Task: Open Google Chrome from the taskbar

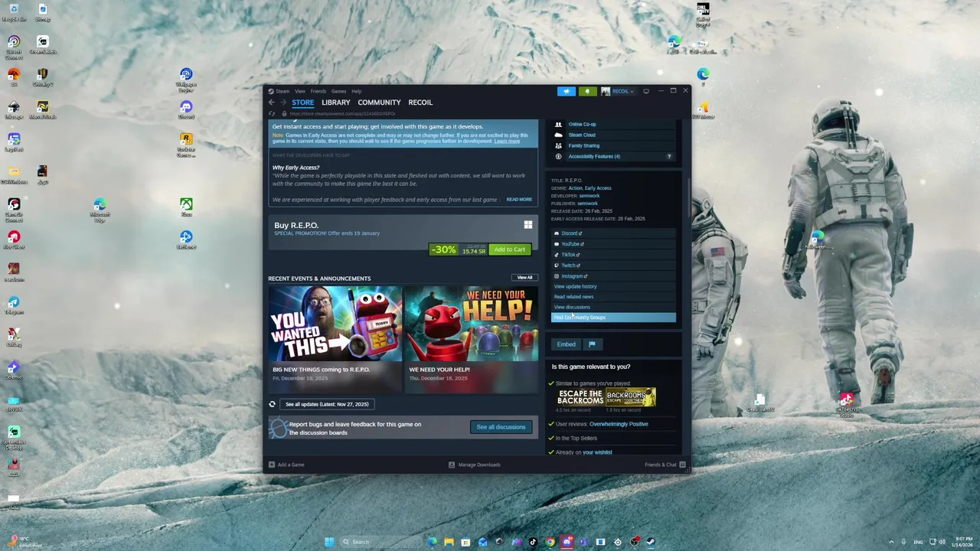Action: coord(550,542)
